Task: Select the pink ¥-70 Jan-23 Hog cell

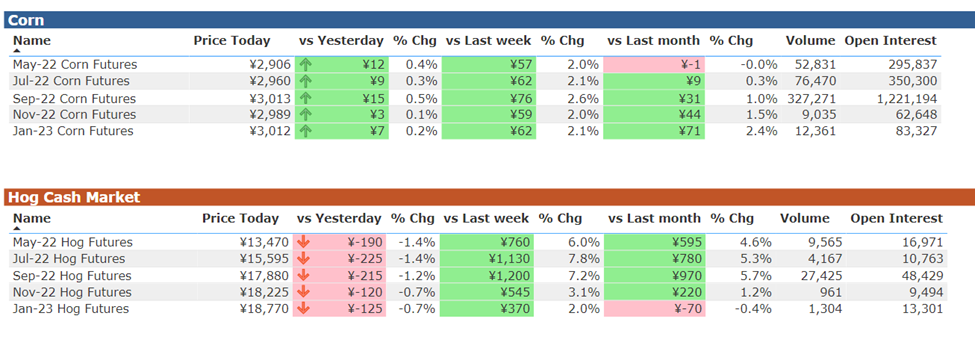Action: (x=655, y=309)
